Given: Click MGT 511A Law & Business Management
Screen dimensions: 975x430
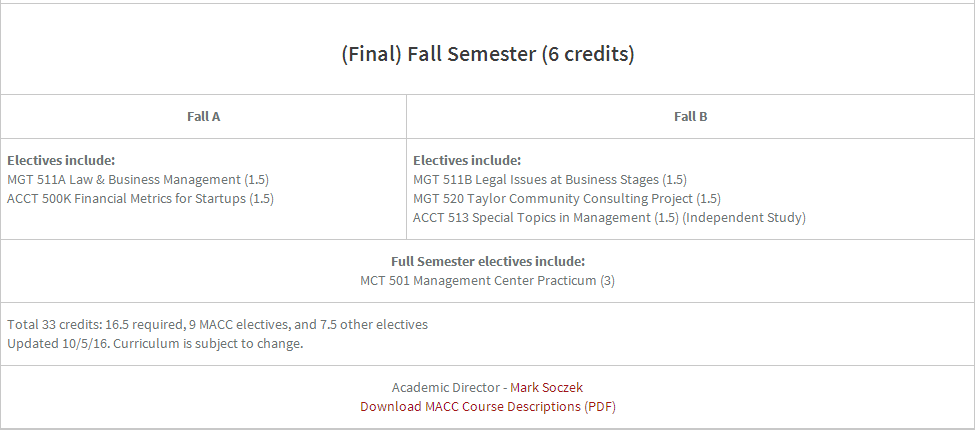Looking at the screenshot, I should tap(138, 180).
